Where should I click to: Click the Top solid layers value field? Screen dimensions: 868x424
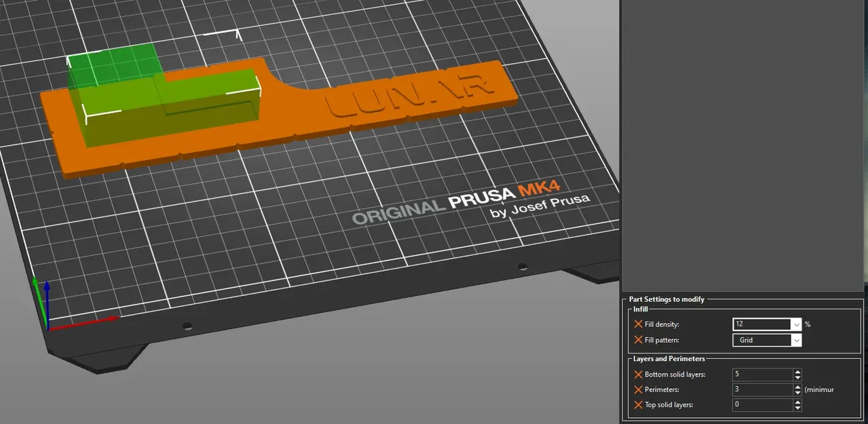(763, 405)
